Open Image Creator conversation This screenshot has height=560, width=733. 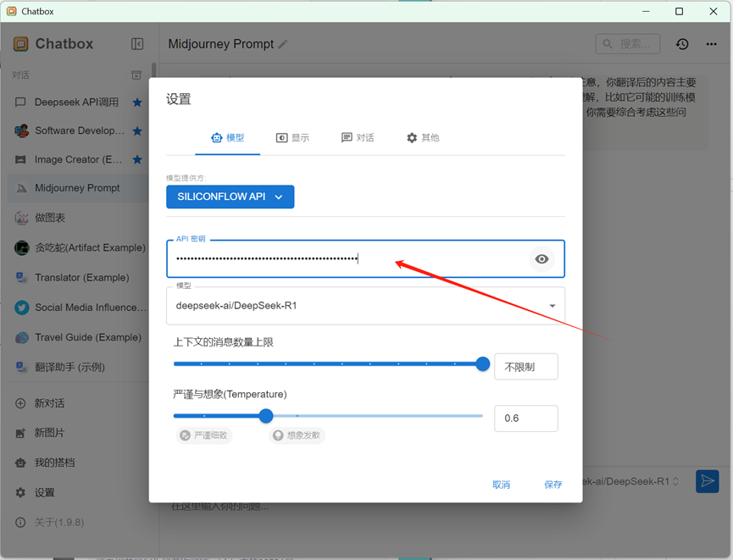(77, 159)
